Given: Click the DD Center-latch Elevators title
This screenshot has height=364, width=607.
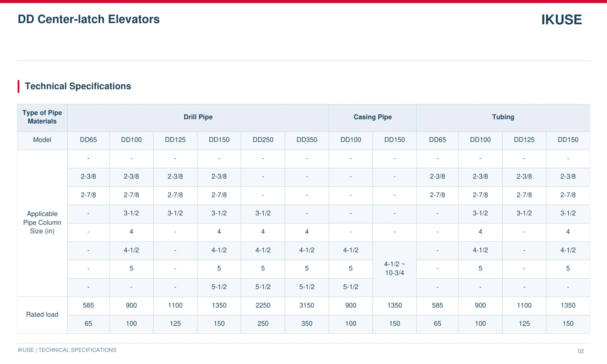Looking at the screenshot, I should click(x=89, y=19).
